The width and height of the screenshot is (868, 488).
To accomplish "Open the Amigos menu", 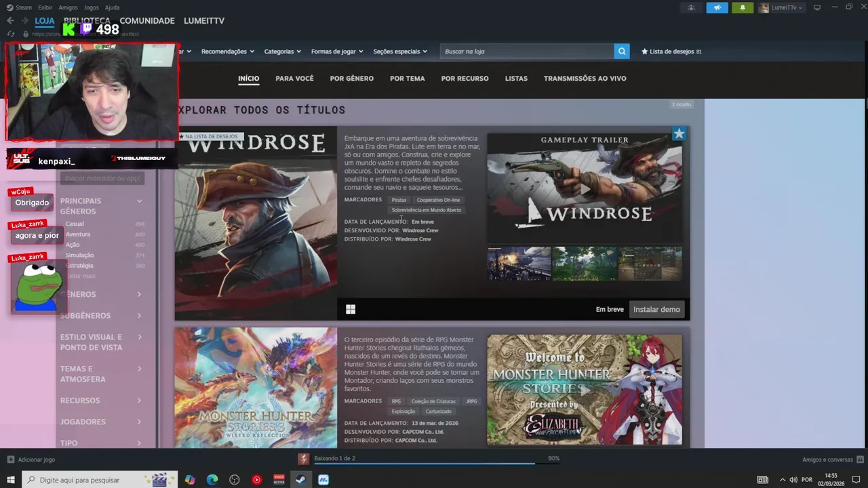I will pyautogui.click(x=68, y=7).
